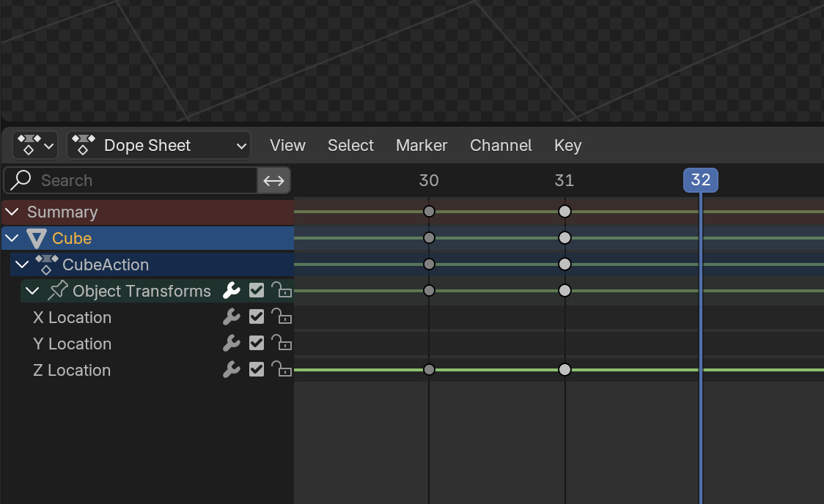This screenshot has width=824, height=504.
Task: Click the wrench modifier icon on Object Transforms
Action: pyautogui.click(x=231, y=290)
